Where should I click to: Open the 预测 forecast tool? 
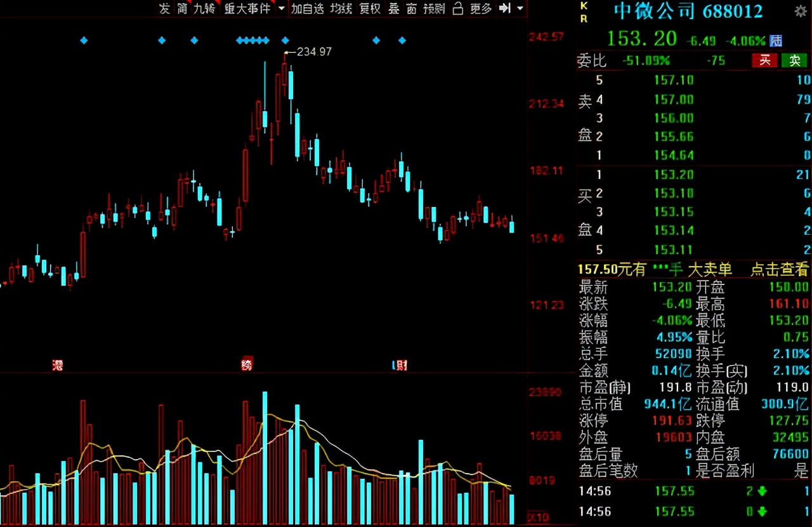point(434,8)
